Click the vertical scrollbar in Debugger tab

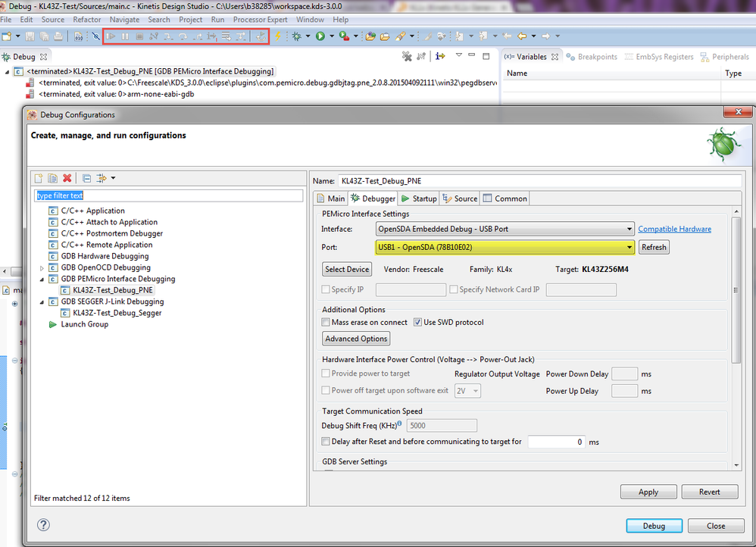coord(736,289)
